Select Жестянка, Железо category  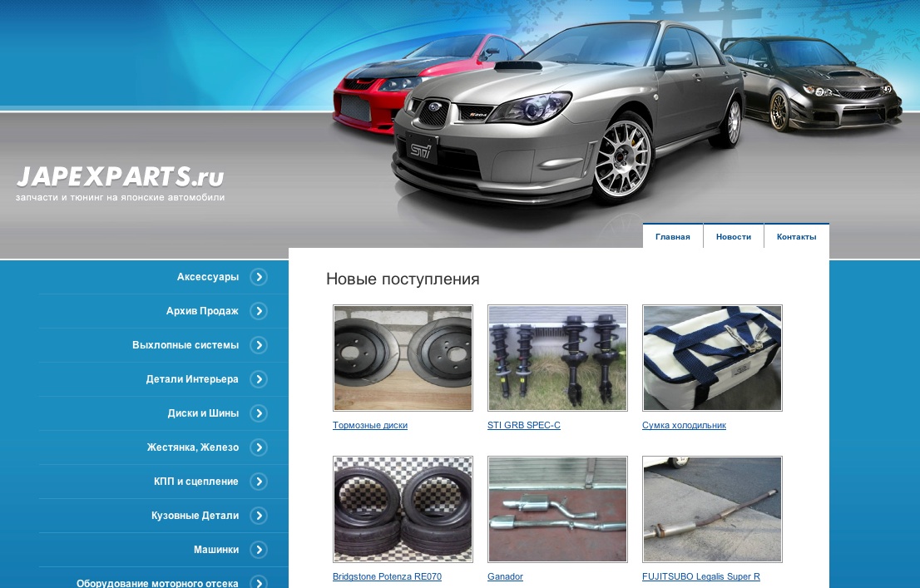coord(192,447)
